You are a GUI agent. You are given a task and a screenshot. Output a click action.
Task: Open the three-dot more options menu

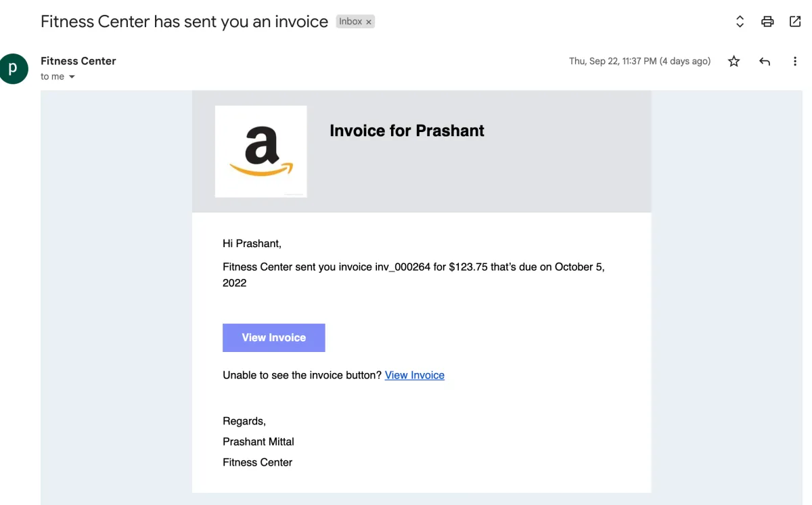[795, 62]
